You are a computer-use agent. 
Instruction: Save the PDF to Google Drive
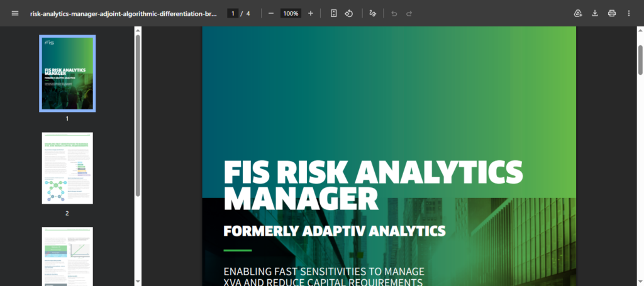(x=578, y=13)
